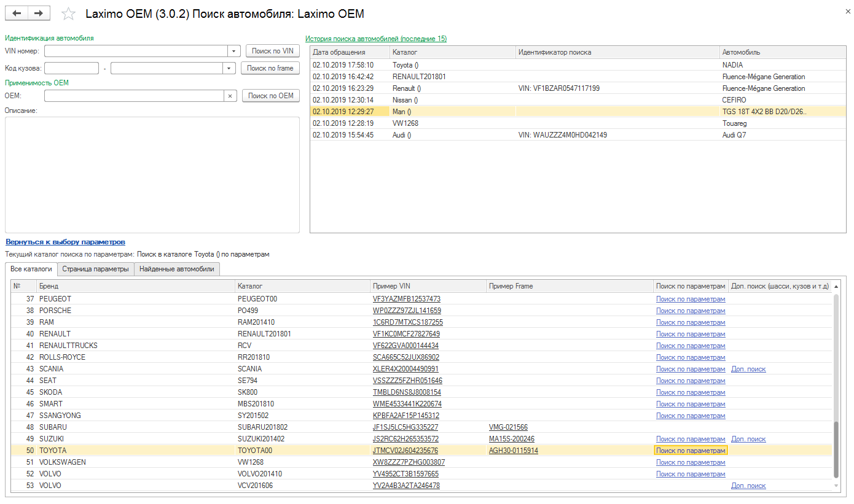Click Вернуться к выбору параметров link
The width and height of the screenshot is (854, 504).
click(66, 242)
